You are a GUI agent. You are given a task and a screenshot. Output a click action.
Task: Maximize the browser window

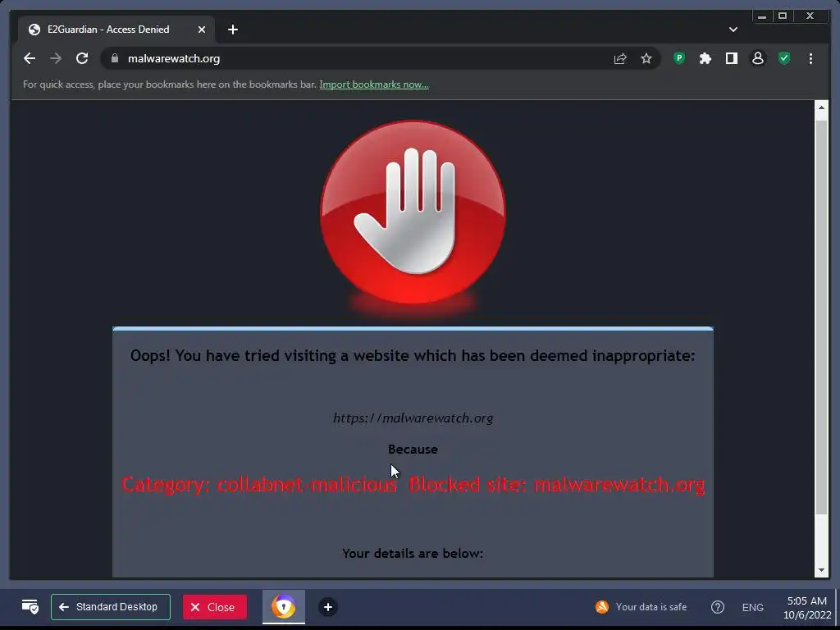click(783, 16)
